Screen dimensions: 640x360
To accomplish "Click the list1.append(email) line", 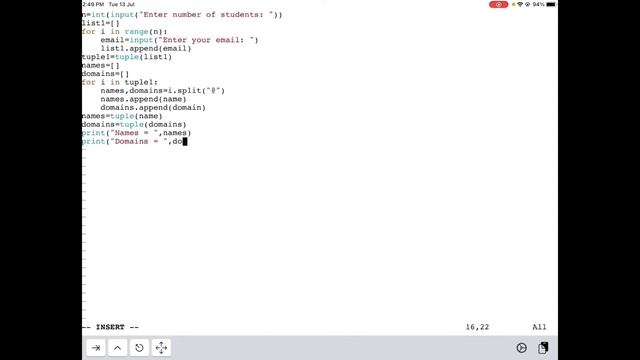I will click(x=146, y=49).
